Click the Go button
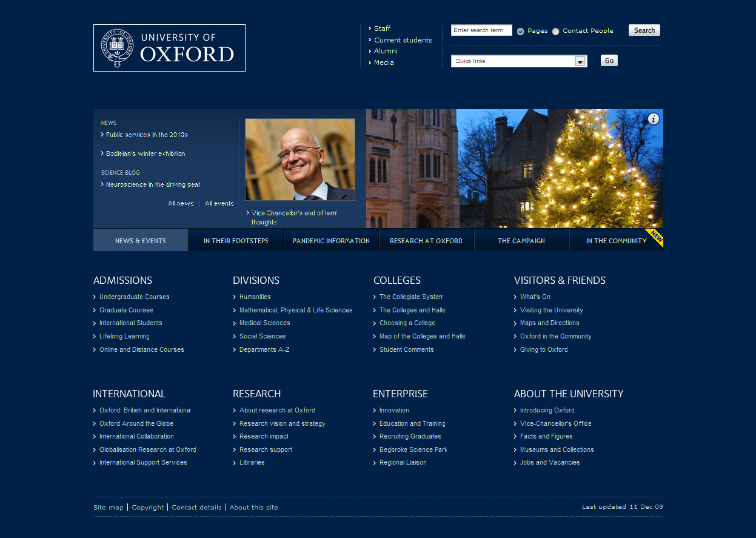 [609, 61]
